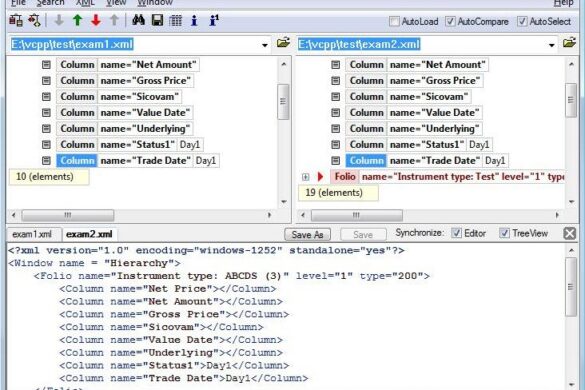Open the Search menu
Screen dimensions: 585x390
pyautogui.click(x=50, y=3)
